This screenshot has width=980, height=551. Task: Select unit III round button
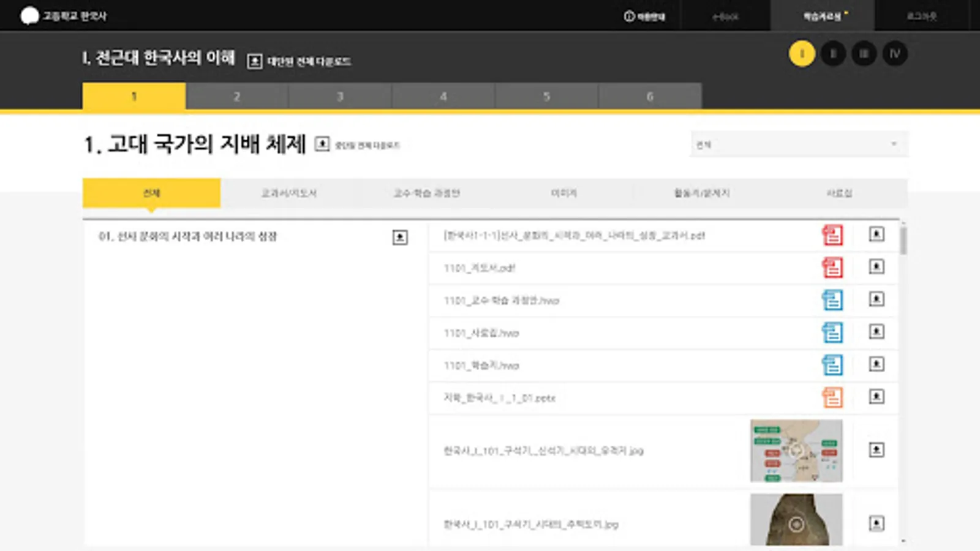point(864,54)
